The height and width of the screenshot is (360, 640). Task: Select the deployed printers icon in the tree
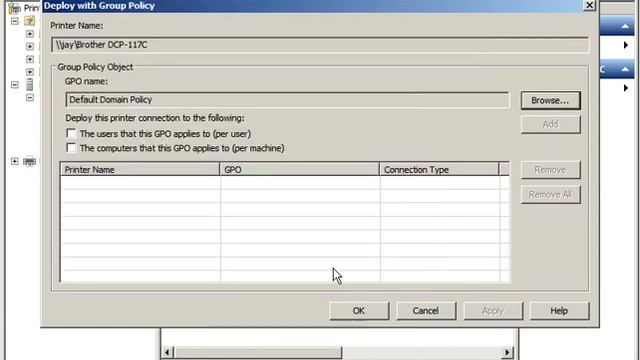(x=29, y=162)
